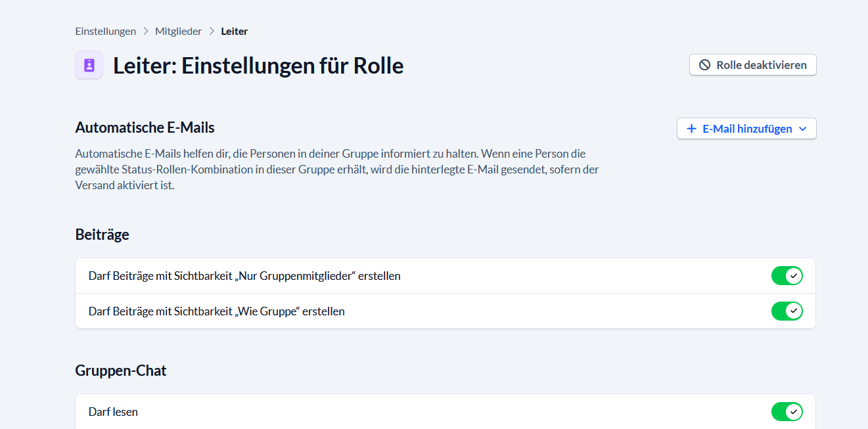
Task: Disable the "Nur Gruppenmitglieder" posts toggle
Action: point(787,276)
